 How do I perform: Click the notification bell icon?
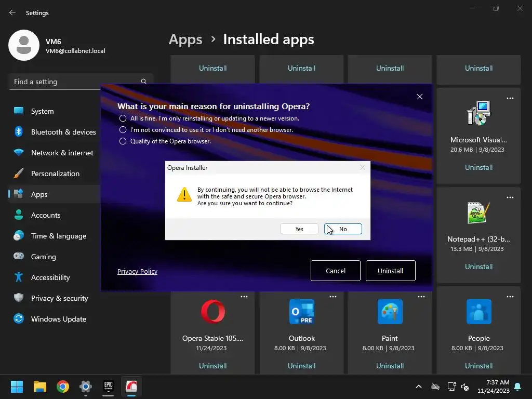click(x=518, y=387)
